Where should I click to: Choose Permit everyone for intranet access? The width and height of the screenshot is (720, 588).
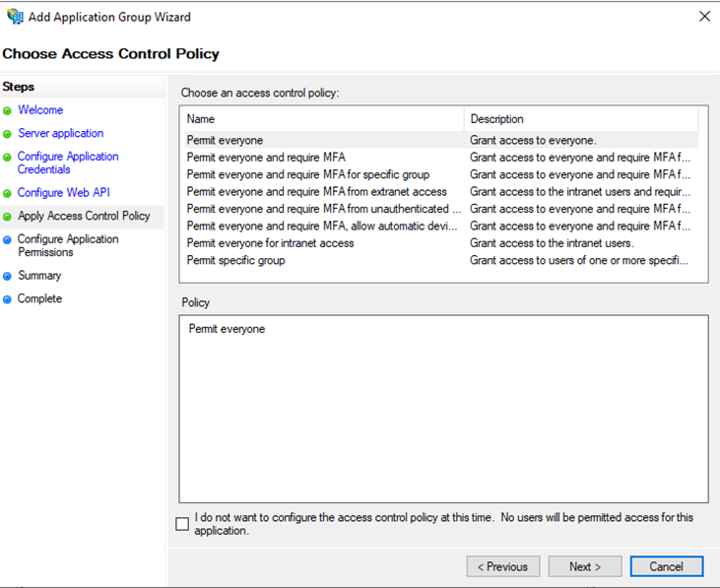click(441, 243)
